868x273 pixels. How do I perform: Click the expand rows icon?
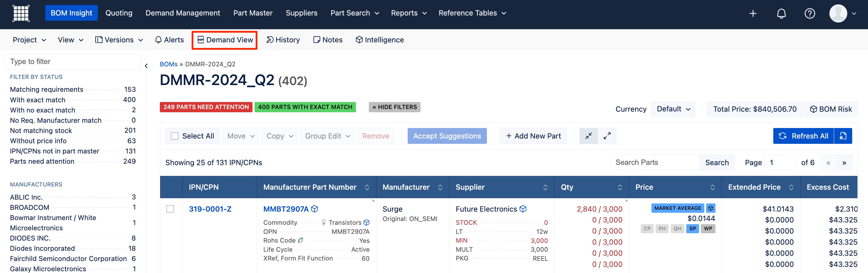click(x=607, y=136)
